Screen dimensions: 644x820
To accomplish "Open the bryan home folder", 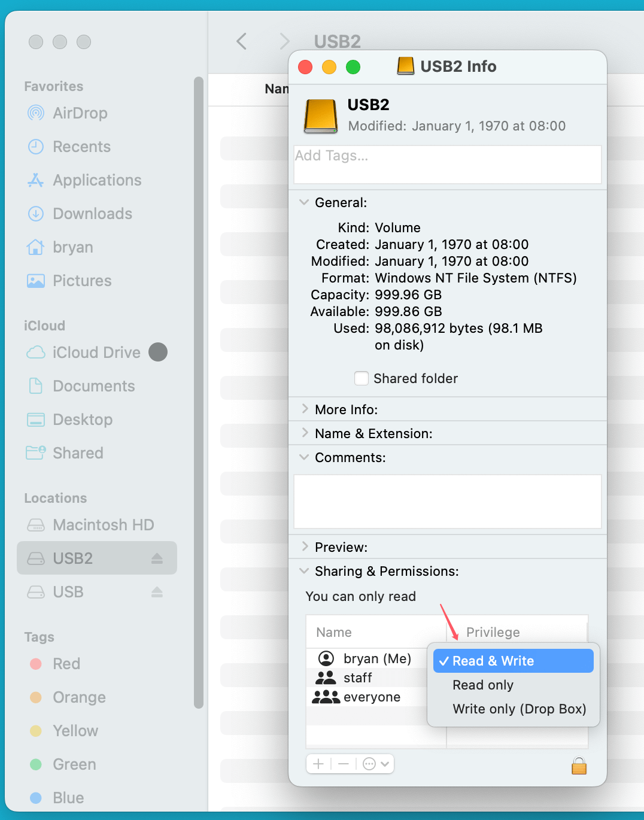I will click(x=73, y=247).
